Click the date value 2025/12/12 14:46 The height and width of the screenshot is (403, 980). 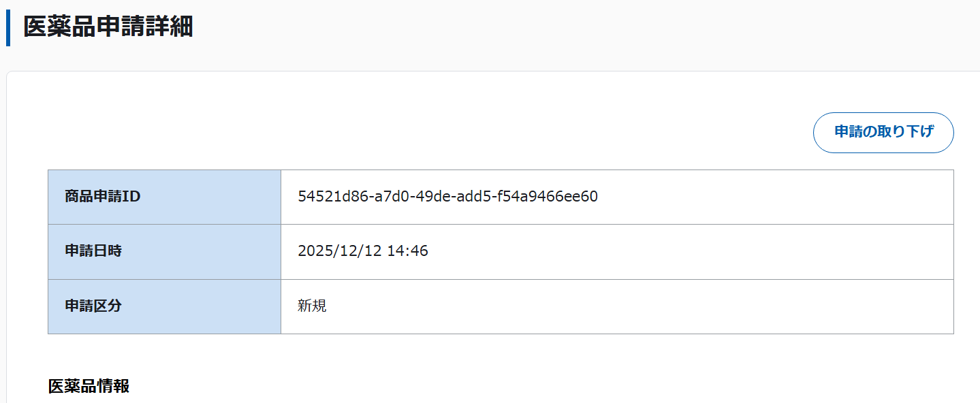pos(363,251)
